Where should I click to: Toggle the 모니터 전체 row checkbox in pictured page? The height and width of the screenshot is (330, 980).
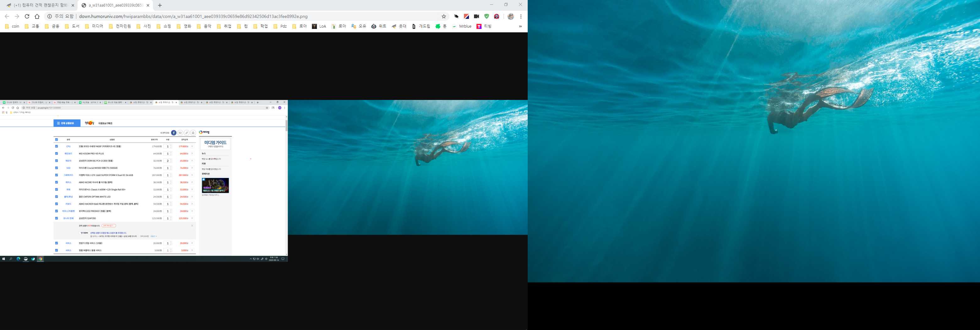[56, 218]
